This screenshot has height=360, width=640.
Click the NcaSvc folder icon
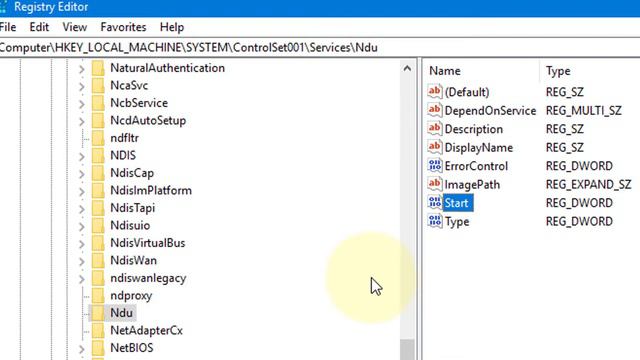[98, 86]
